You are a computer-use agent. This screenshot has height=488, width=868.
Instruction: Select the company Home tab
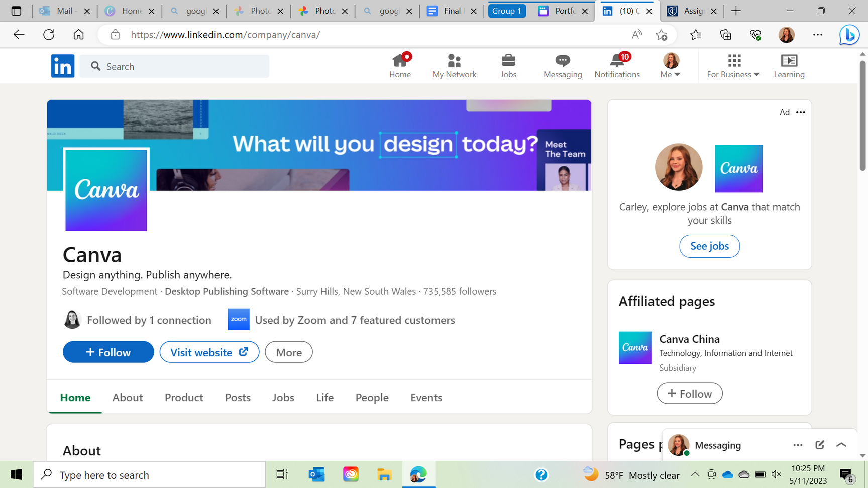click(75, 397)
